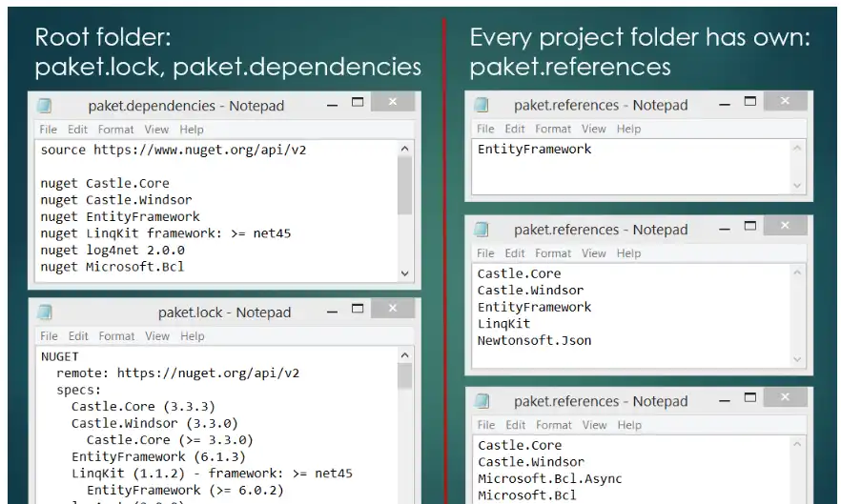Click scroll down arrow in paket.references listing Newtonsoft.Json
The image size is (841, 504).
pyautogui.click(x=797, y=359)
